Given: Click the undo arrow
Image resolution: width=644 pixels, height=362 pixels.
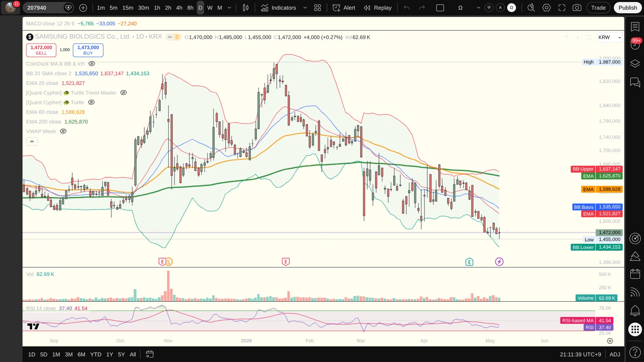Looking at the screenshot, I should click(x=407, y=8).
